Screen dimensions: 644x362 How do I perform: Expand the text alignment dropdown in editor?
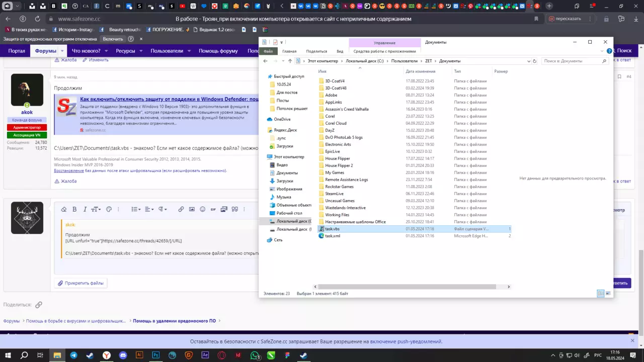point(149,209)
